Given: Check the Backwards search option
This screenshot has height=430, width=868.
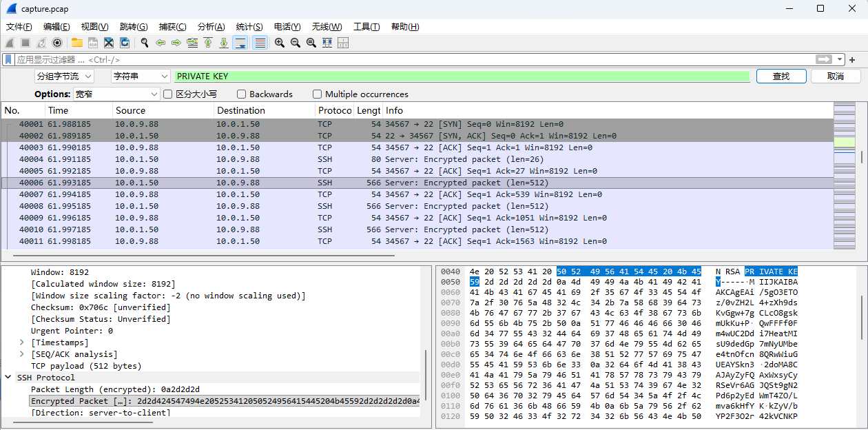Looking at the screenshot, I should pyautogui.click(x=242, y=94).
